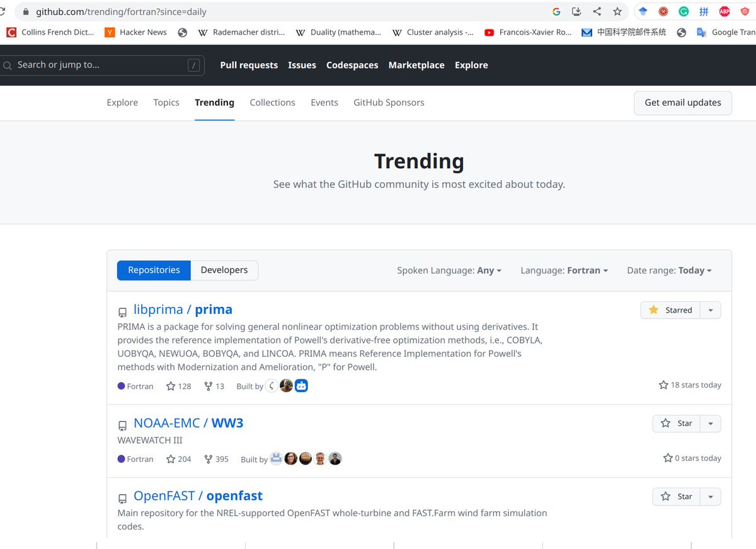Click repository icon beside NOAA-EMC / WW3
The image size is (756, 549).
[x=122, y=425]
